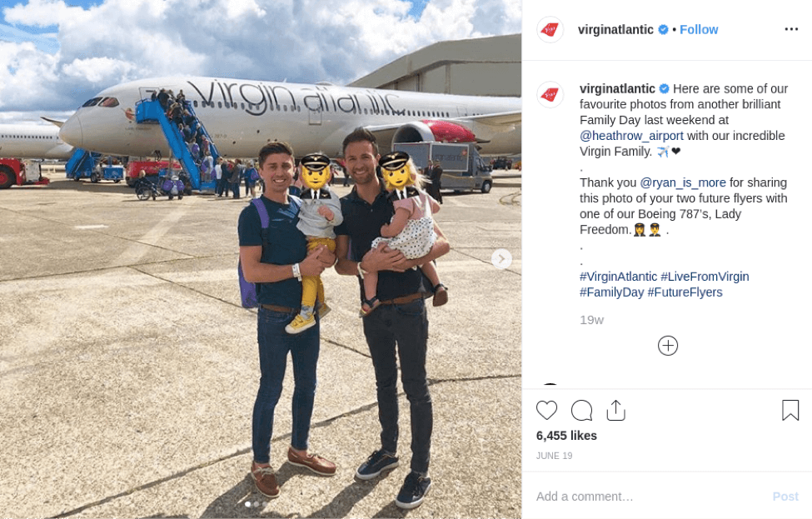Go to the next photo using the arrow
812x519 pixels.
click(x=501, y=258)
